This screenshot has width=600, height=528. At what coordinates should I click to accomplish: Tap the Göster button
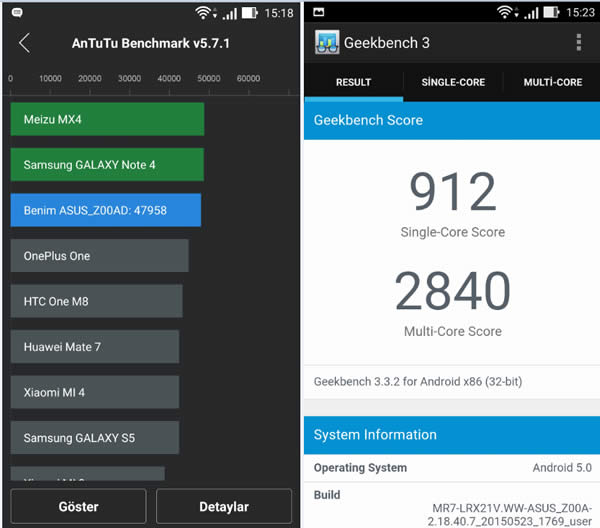pos(78,506)
